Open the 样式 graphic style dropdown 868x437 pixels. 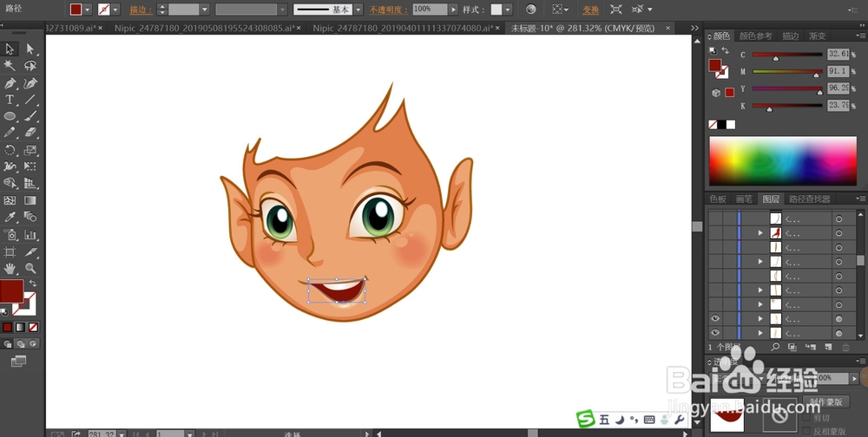(x=508, y=10)
